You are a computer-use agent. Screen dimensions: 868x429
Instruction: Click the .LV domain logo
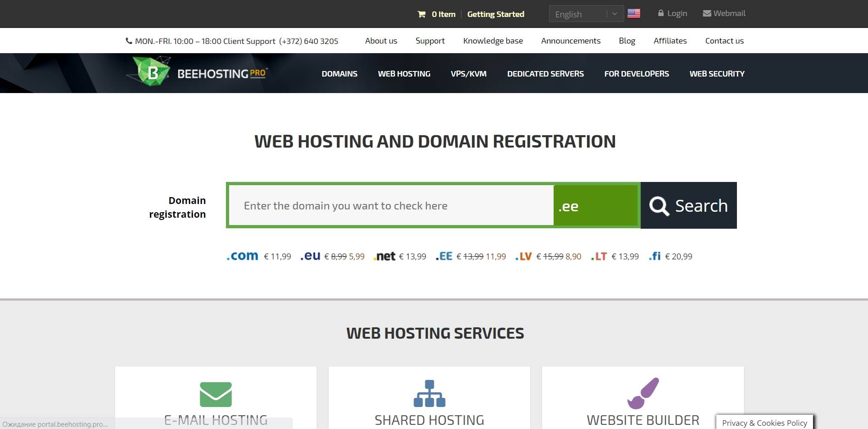coord(523,256)
